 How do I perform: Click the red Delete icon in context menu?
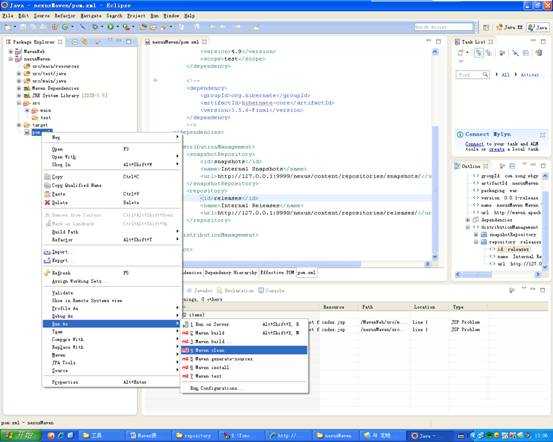click(47, 203)
